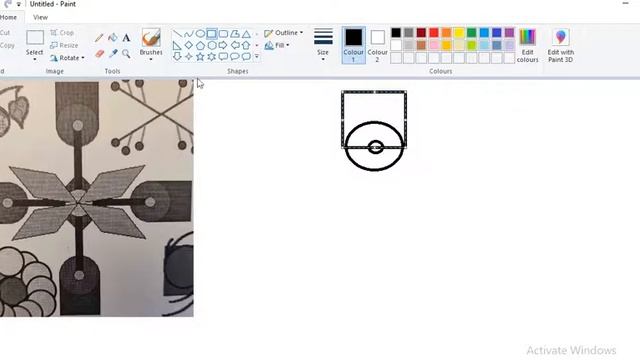Select the Magnifier tool
This screenshot has width=640, height=360.
[126, 53]
